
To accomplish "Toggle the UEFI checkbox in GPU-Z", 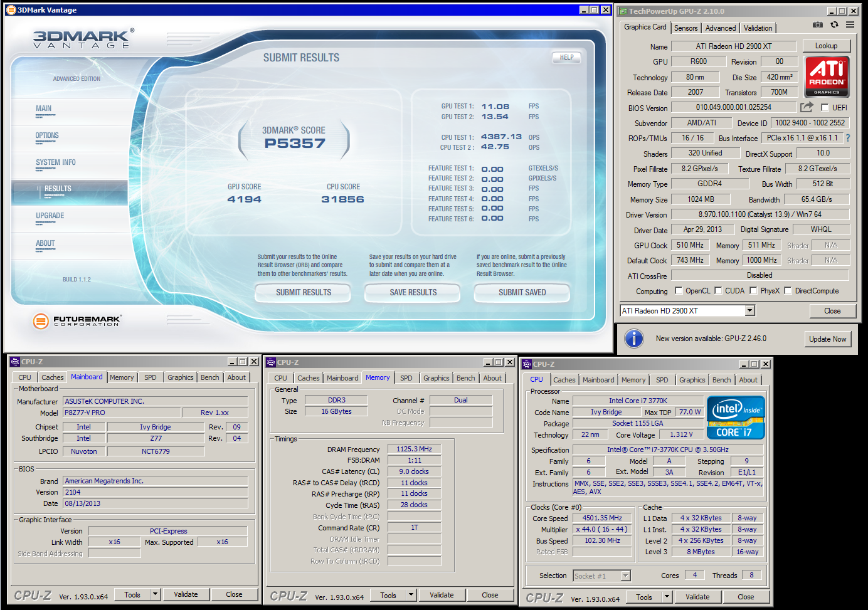I will point(825,108).
